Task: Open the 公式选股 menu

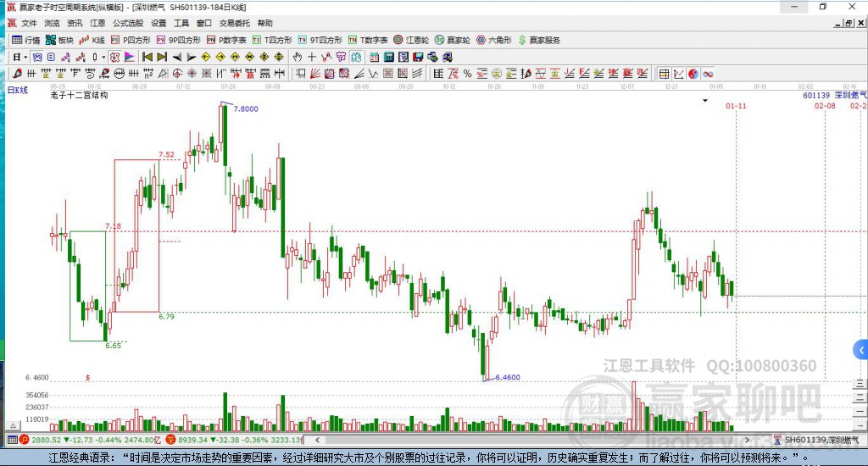Action: (x=128, y=23)
